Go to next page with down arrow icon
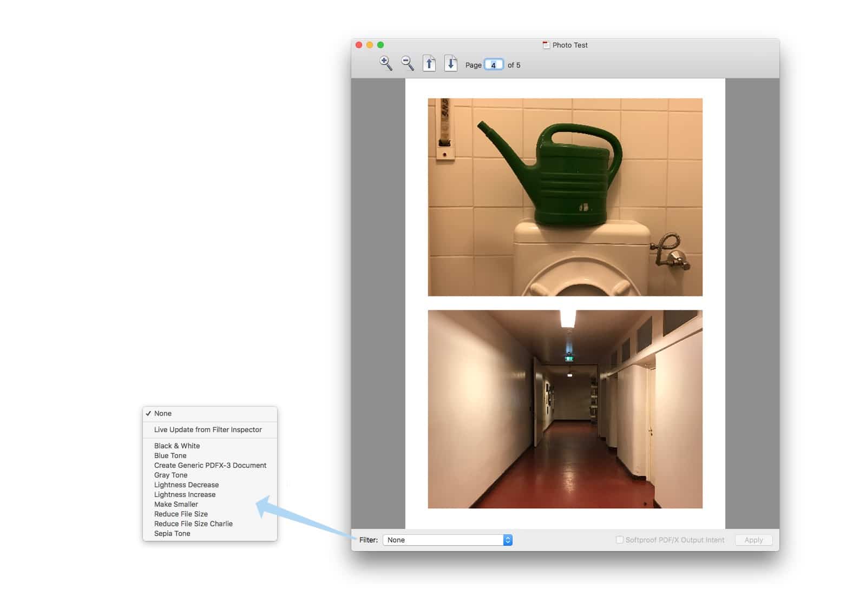The width and height of the screenshot is (866, 616). point(450,63)
